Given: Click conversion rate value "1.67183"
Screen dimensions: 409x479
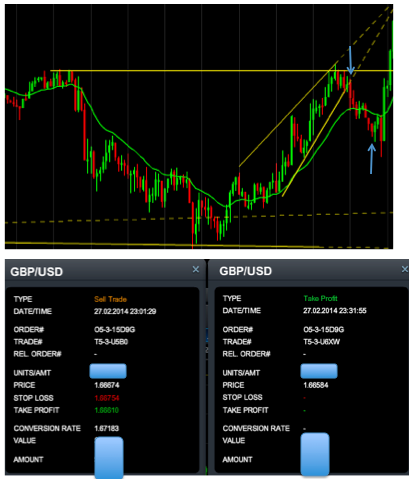Looking at the screenshot, I should point(106,428).
